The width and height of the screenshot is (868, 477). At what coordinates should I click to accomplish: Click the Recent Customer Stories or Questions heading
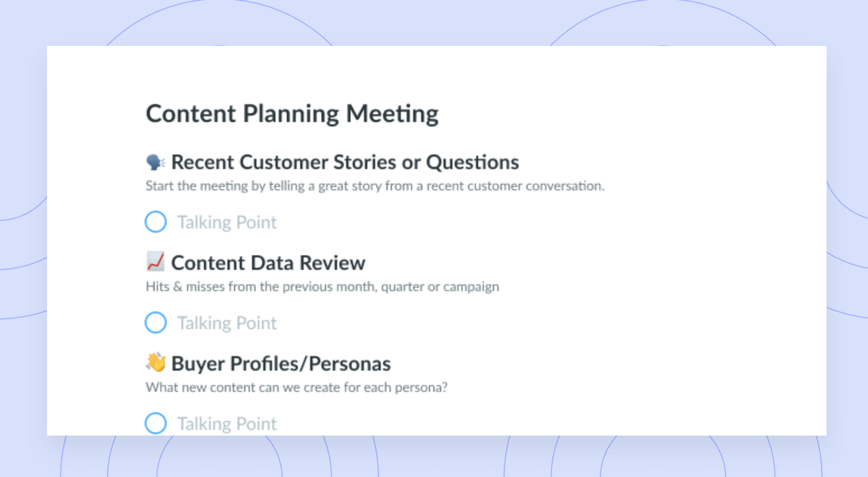point(345,162)
